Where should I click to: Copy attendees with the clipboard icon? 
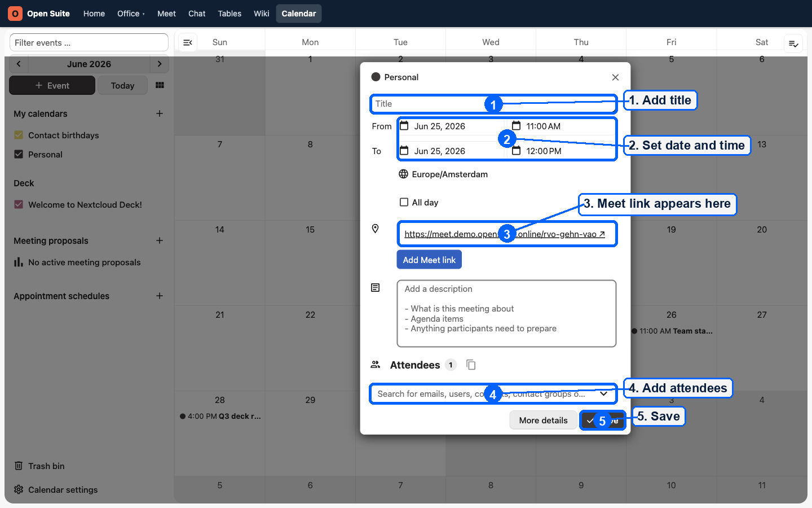coord(471,365)
